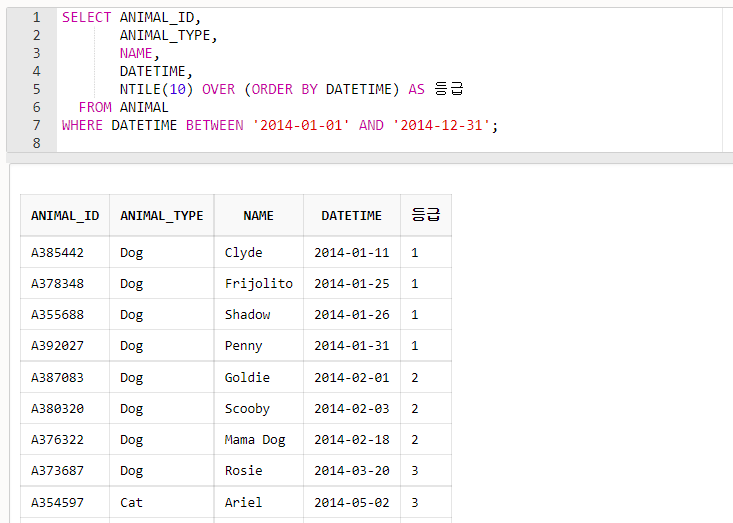Click the ANIMAL_ID column header

tap(65, 215)
